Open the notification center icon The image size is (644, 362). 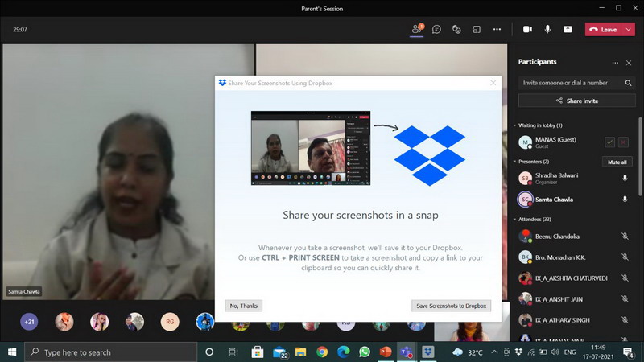(628, 352)
